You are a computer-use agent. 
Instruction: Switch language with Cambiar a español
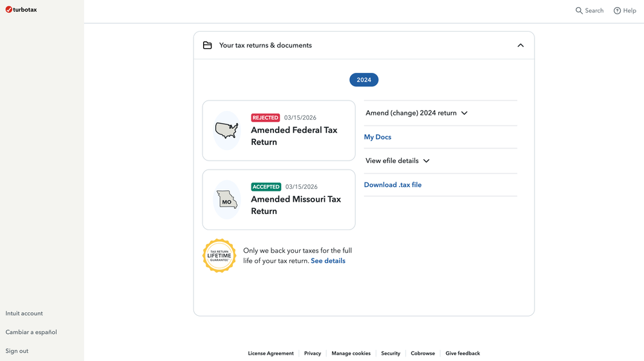point(31,332)
